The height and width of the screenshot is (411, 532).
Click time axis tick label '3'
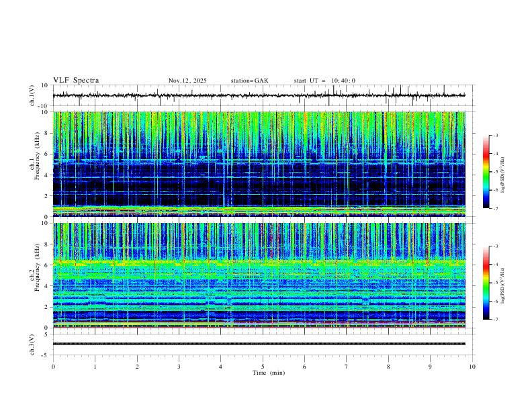[179, 367]
